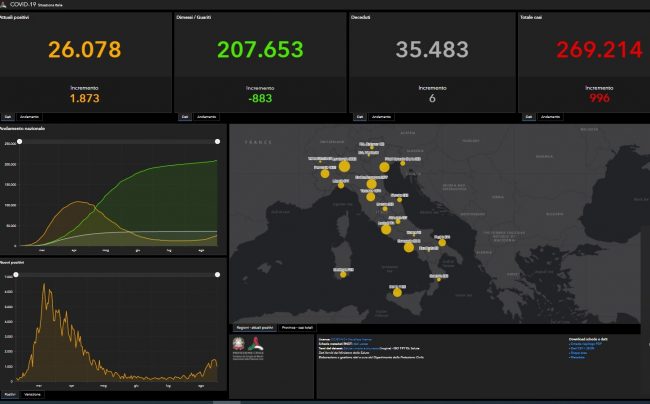
Task: Click the Sicily bubble on the map
Action: (397, 292)
